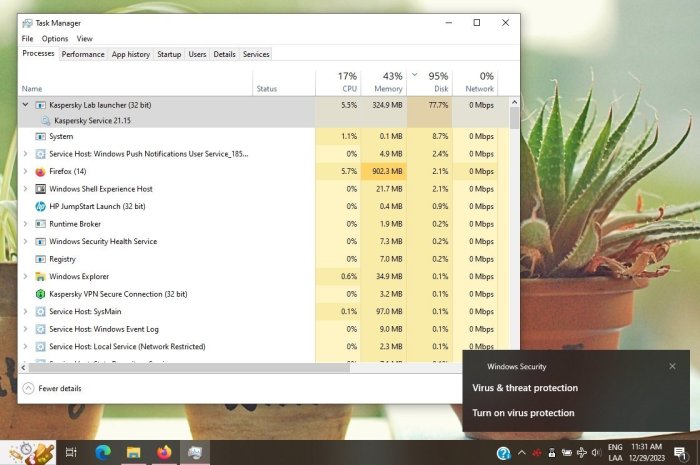700x465 pixels.
Task: Open the View menu
Action: pyautogui.click(x=84, y=39)
